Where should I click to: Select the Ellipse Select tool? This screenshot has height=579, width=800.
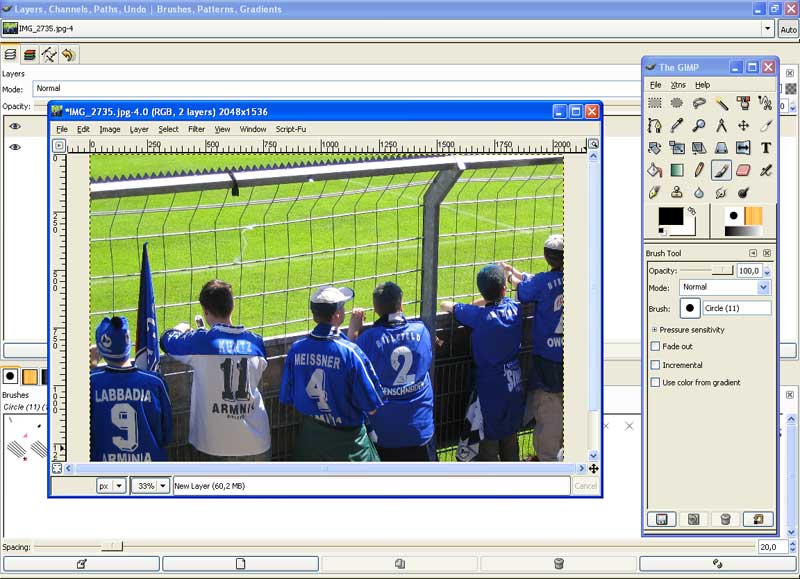(677, 103)
